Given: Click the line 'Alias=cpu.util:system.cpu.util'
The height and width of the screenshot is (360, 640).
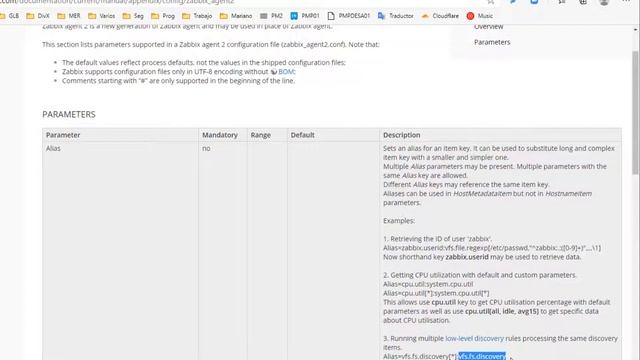Looking at the screenshot, I should tap(428, 284).
